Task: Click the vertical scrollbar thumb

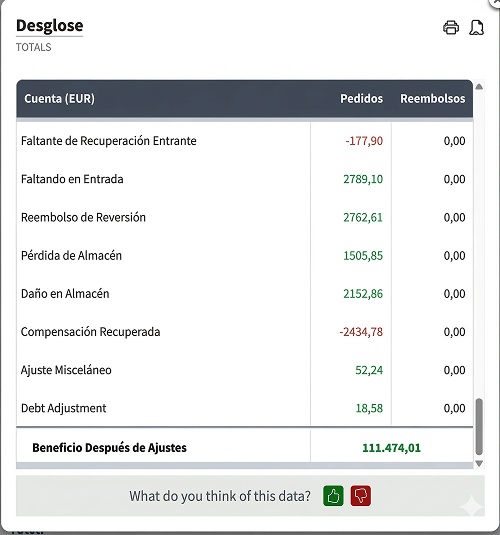Action: (479, 426)
